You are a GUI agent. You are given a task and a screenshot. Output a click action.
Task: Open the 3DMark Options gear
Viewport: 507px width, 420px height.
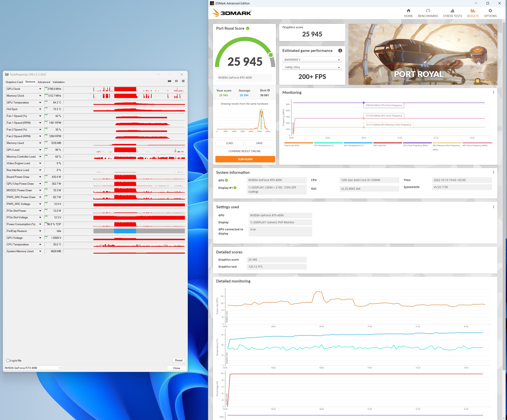tap(490, 11)
